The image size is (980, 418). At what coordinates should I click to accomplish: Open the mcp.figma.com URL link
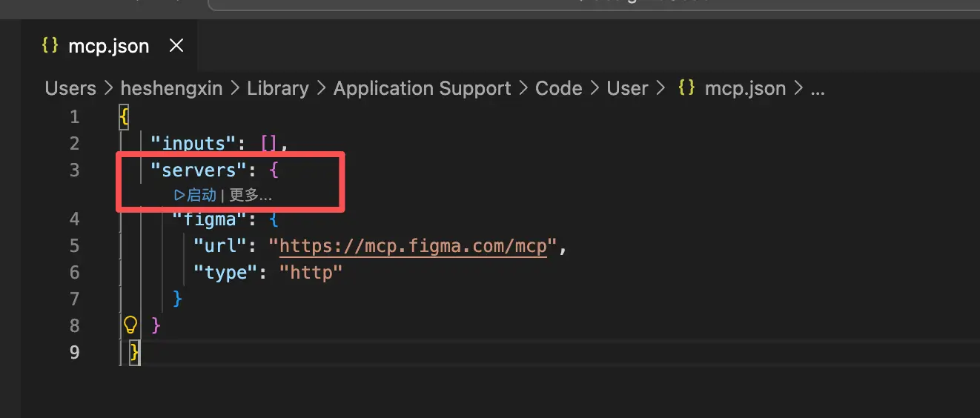[412, 246]
